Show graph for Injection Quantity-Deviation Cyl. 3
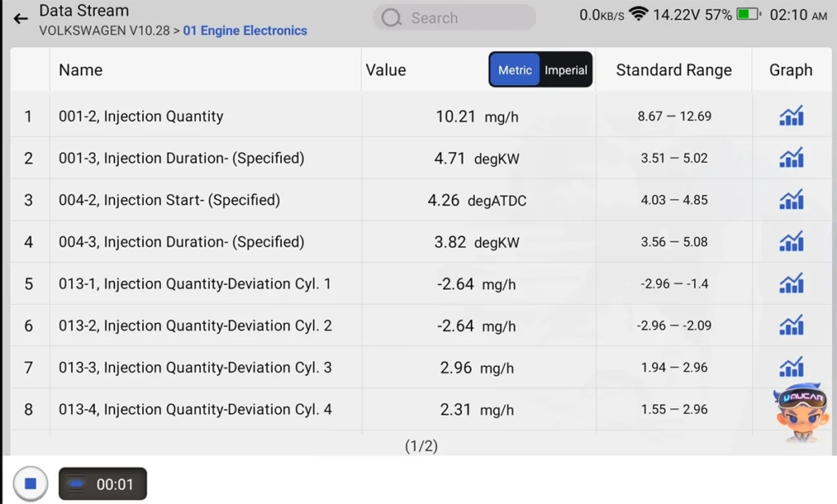Screen dimensions: 837x504 click(x=790, y=366)
